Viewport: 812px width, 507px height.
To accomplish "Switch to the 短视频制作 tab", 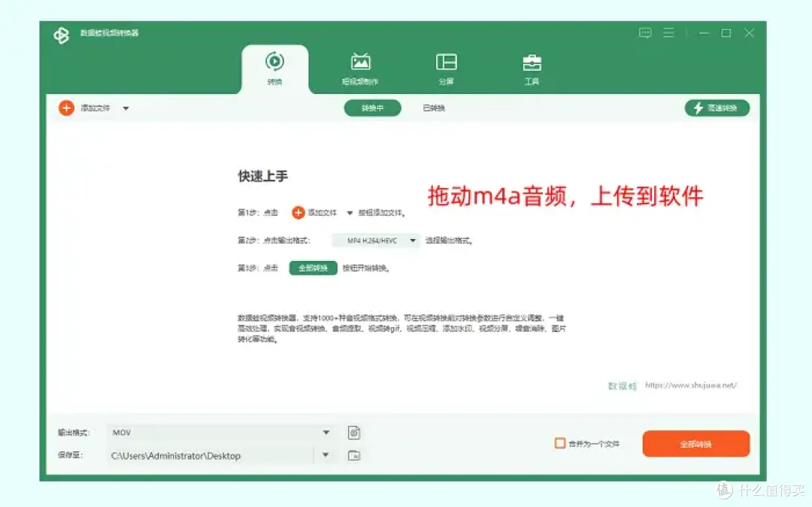I will 360,69.
